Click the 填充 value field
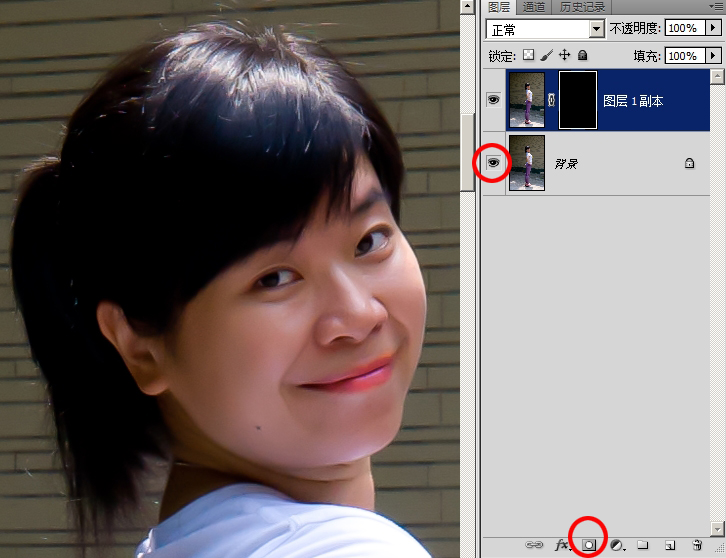Screen dimensions: 726x558 point(685,56)
